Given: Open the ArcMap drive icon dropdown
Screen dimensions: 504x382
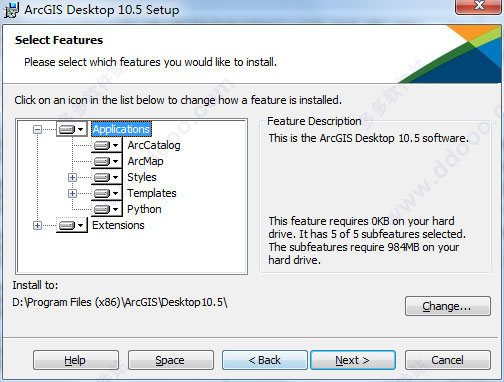Looking at the screenshot, I should click(107, 161).
